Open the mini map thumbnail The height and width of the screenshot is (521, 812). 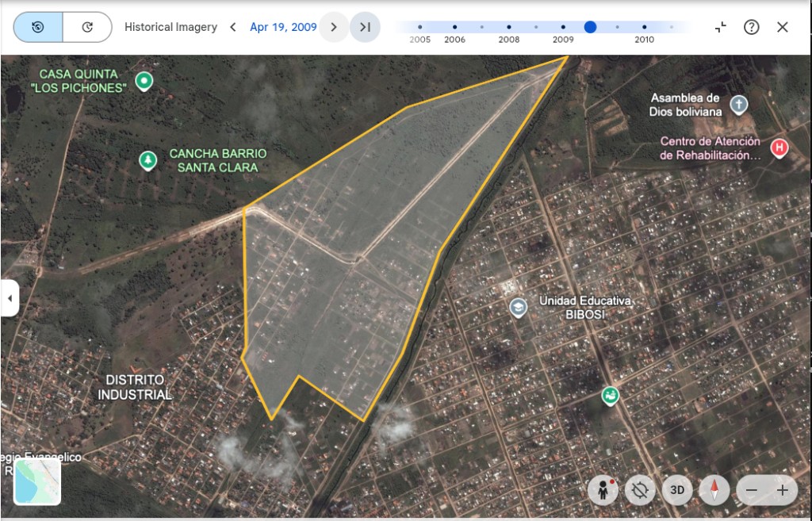(37, 481)
